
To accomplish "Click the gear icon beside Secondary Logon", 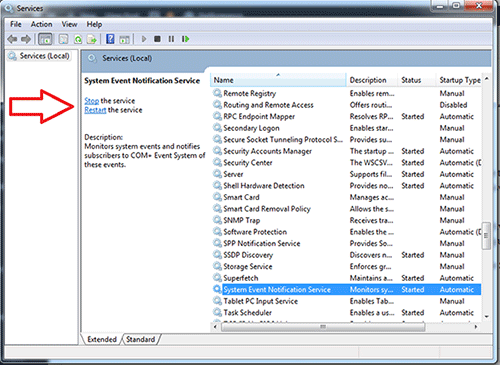I will click(217, 128).
